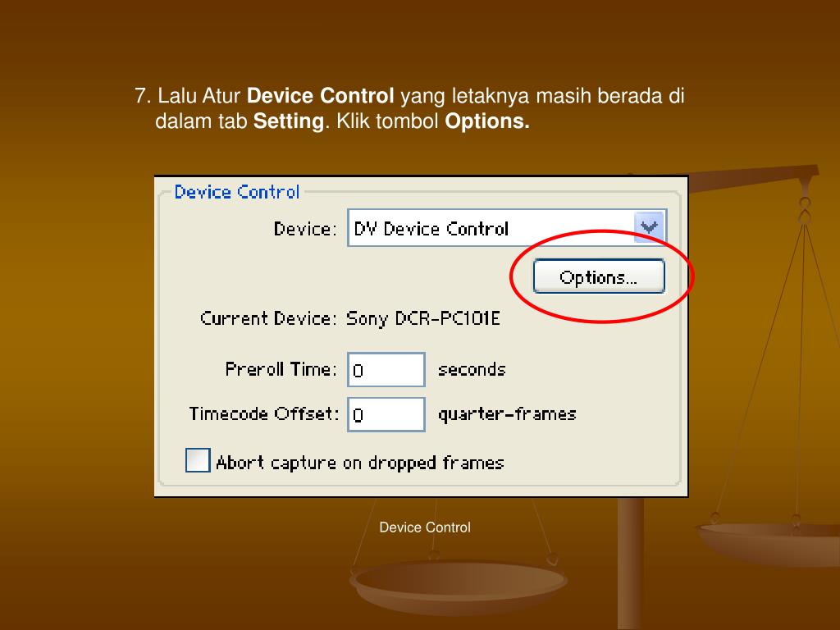The width and height of the screenshot is (840, 630).
Task: Click the 'Timecode Offset:' label
Action: (264, 413)
